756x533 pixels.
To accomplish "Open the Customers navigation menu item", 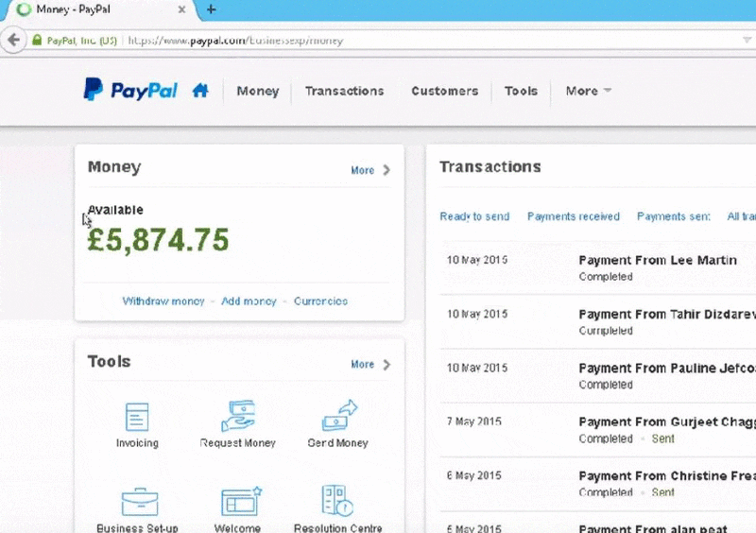I will pos(444,91).
